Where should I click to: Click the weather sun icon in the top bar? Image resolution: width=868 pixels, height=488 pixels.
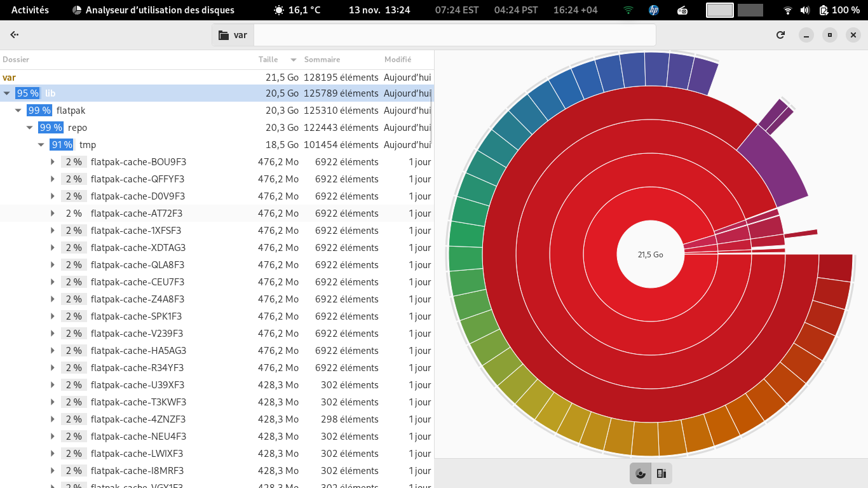click(278, 10)
